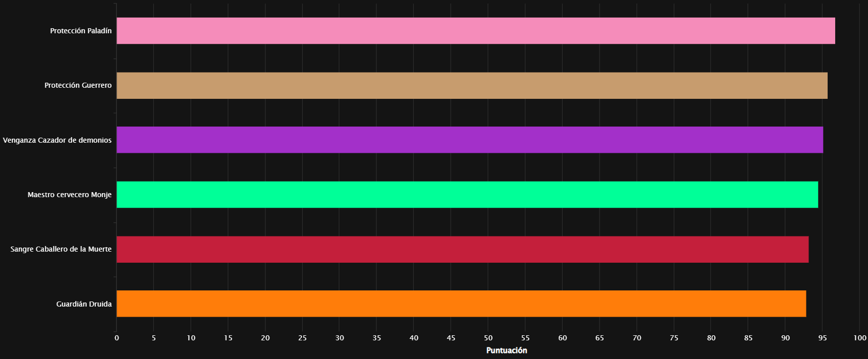Click the red Sangre Caballero de la Muerte bar
Image resolution: width=868 pixels, height=359 pixels.
[x=462, y=249]
